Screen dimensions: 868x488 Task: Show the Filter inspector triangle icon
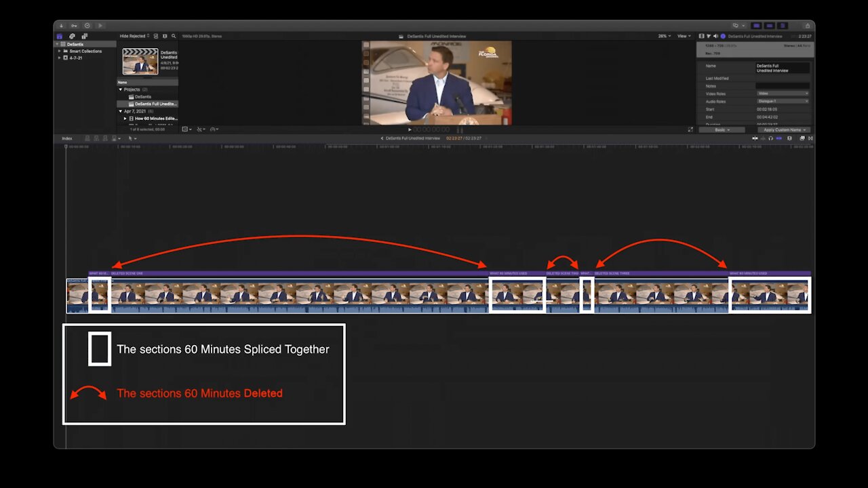(x=709, y=36)
